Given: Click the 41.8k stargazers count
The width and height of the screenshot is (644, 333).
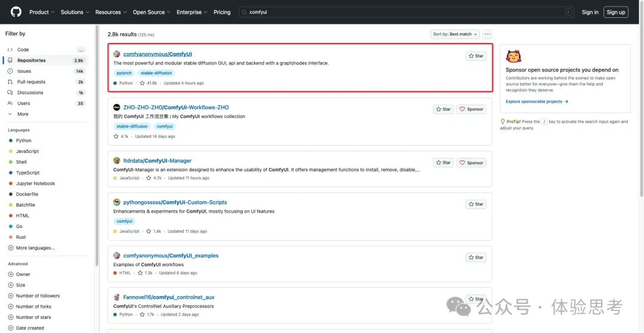Looking at the screenshot, I should pos(148,83).
